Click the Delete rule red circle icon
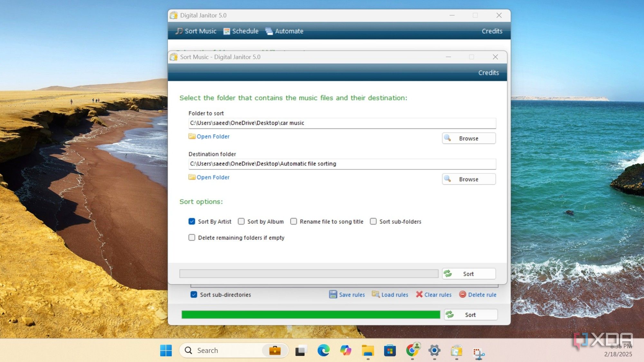644x362 pixels. (462, 294)
